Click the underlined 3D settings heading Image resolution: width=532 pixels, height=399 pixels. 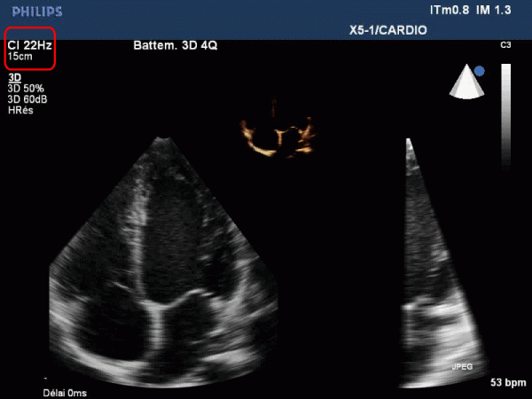14,78
